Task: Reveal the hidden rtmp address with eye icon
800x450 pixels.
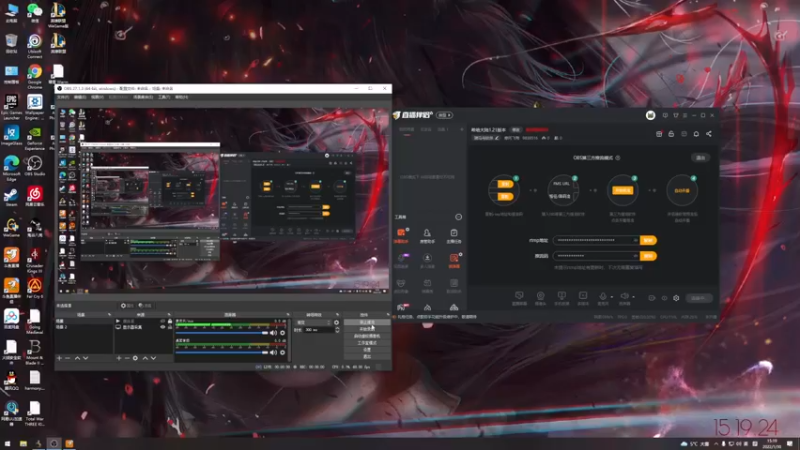Action: tap(635, 240)
